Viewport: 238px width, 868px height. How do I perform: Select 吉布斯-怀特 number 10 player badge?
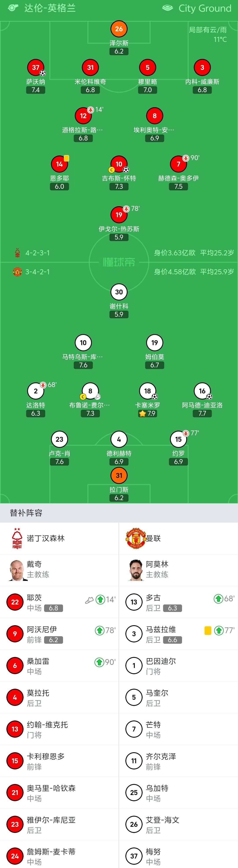119,164
